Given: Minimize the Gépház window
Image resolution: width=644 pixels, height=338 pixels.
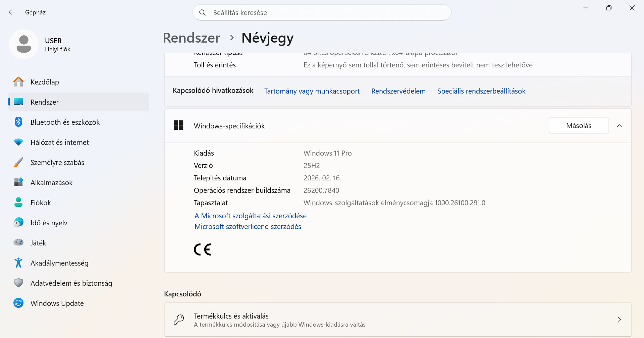Looking at the screenshot, I should (x=586, y=8).
